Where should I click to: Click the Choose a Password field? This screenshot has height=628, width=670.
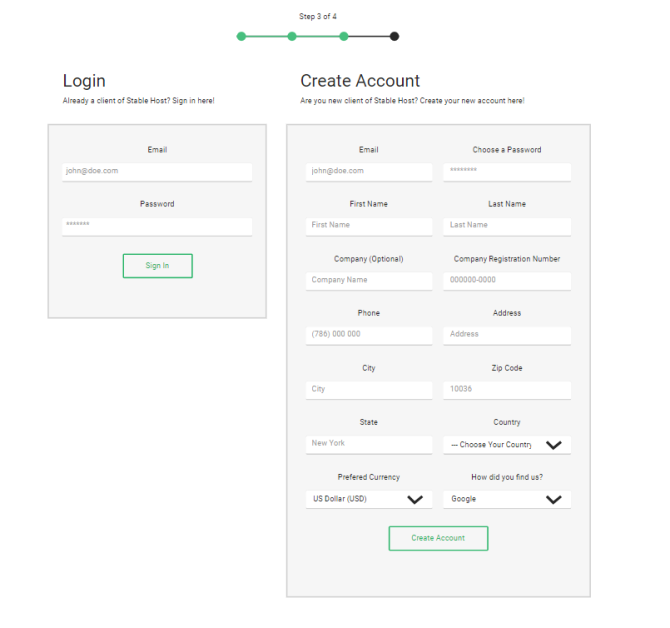click(x=507, y=171)
